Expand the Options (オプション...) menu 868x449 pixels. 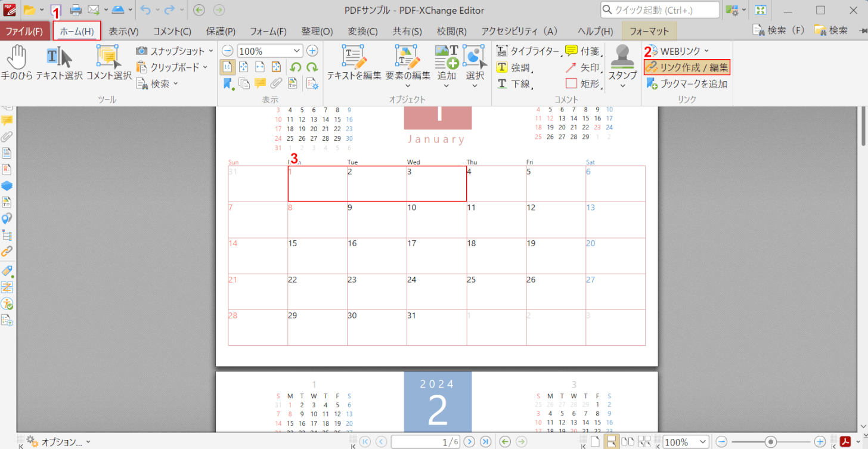click(x=58, y=442)
